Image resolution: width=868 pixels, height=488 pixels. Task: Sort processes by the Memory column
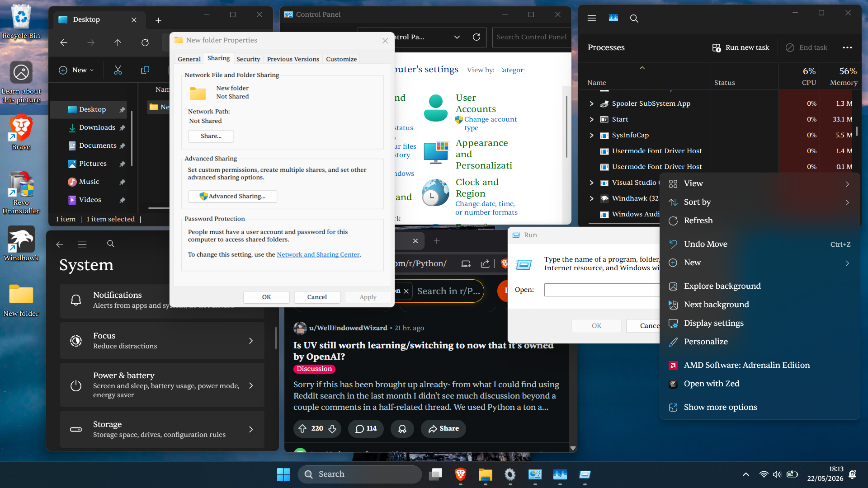(841, 76)
